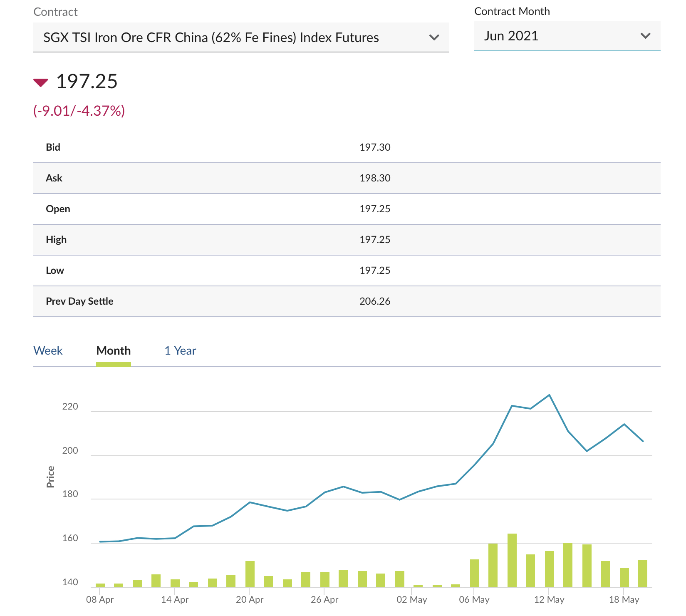Click the 06 May volume bar
686x616 pixels.
click(475, 573)
